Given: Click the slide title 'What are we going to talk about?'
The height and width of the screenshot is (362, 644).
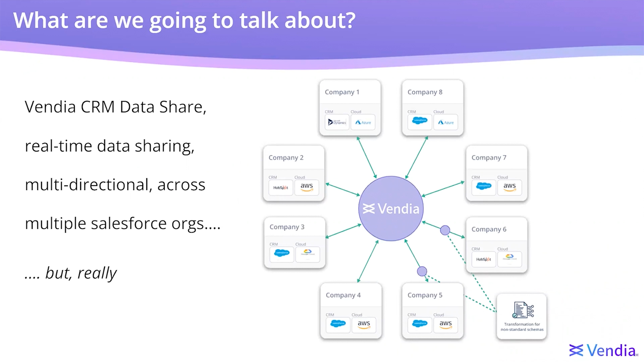Looking at the screenshot, I should pos(184,20).
